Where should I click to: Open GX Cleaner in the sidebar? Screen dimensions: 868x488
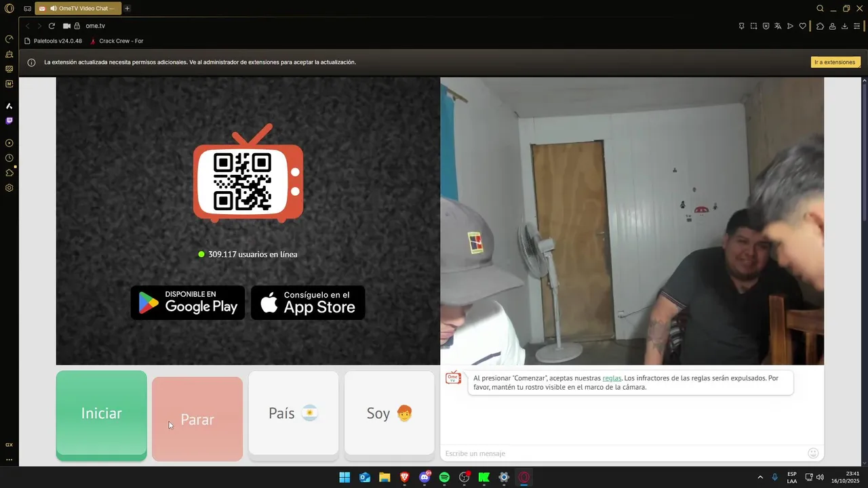click(x=9, y=54)
